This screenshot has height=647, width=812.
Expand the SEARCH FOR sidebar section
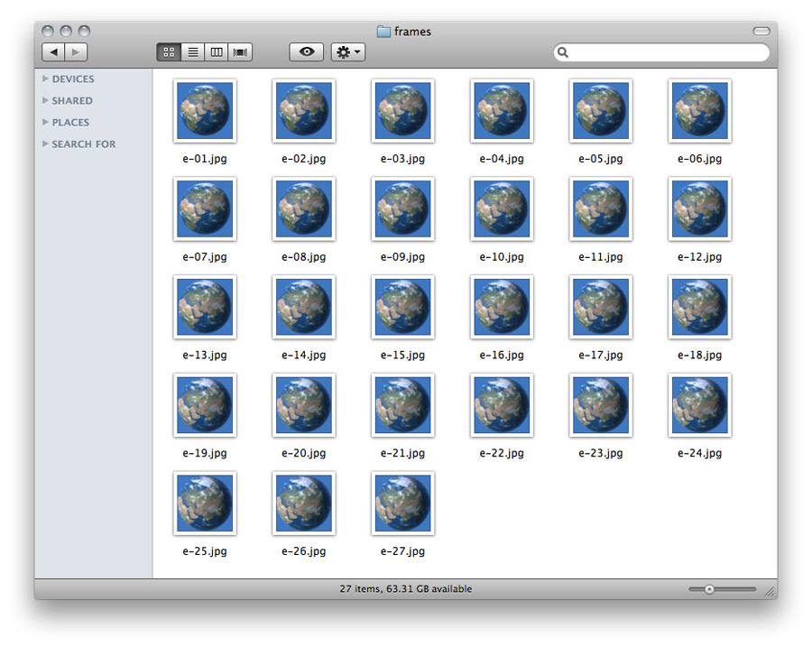46,144
